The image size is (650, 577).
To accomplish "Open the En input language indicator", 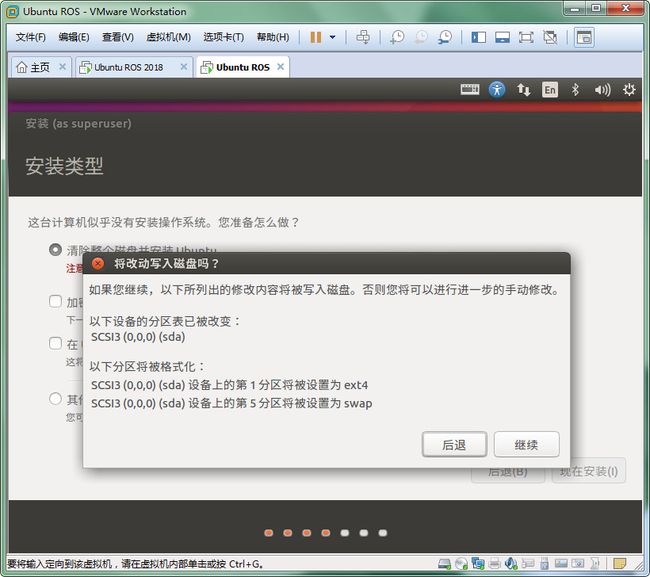I will click(550, 90).
